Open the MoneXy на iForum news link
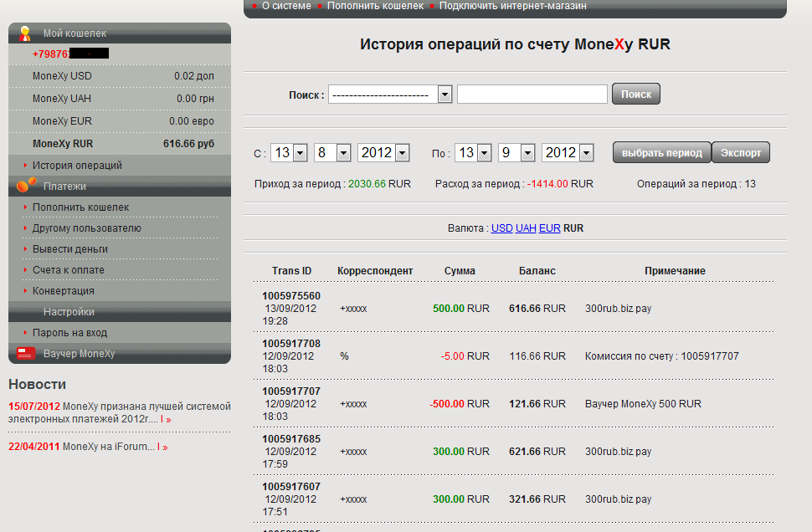The image size is (812, 532). tap(108, 447)
